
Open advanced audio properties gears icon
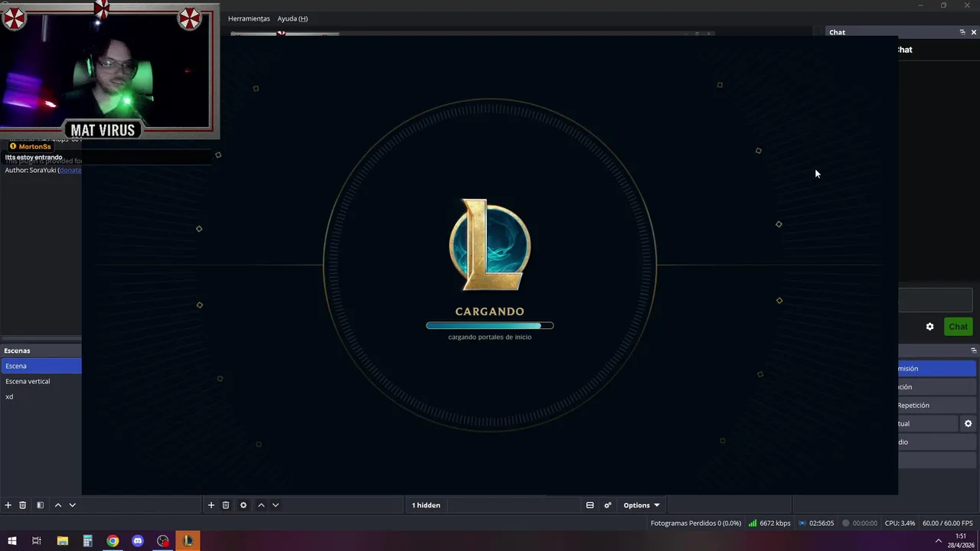pos(608,505)
